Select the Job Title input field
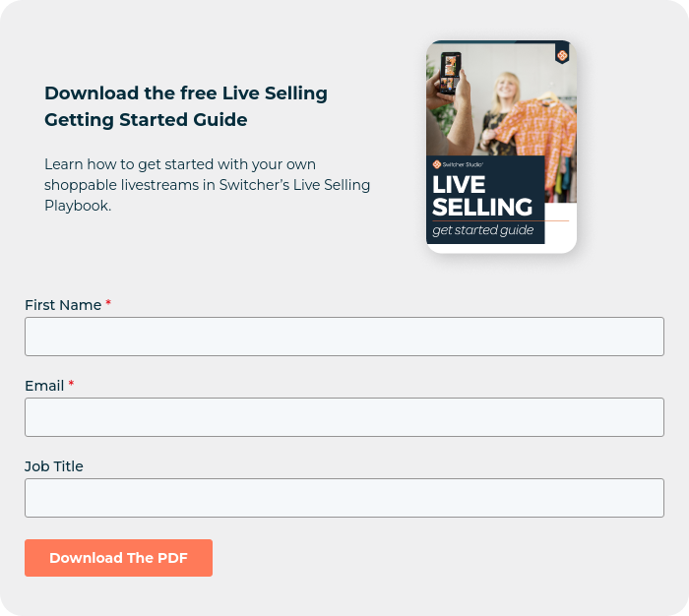This screenshot has width=689, height=616. point(344,498)
